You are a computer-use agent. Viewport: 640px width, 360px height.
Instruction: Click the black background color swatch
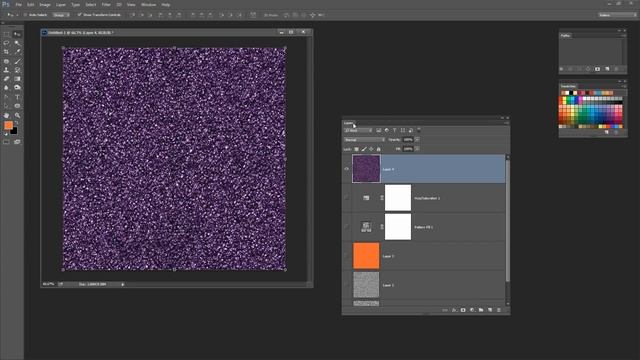click(x=15, y=131)
